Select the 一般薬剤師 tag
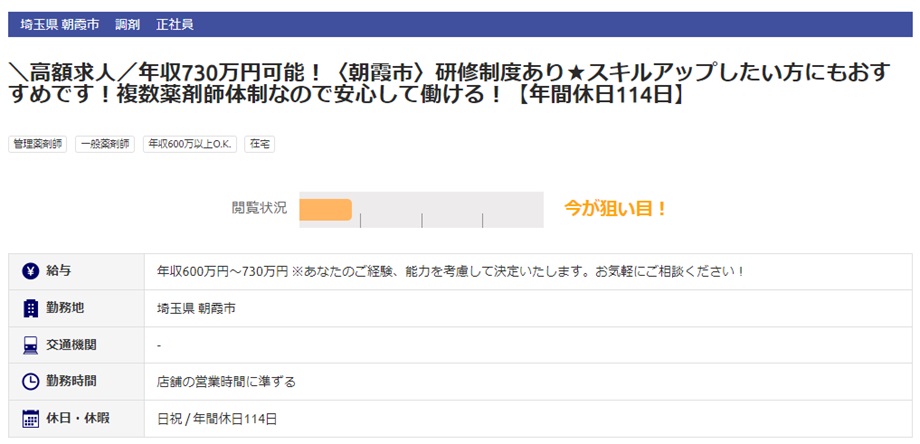The image size is (920, 444). [105, 144]
